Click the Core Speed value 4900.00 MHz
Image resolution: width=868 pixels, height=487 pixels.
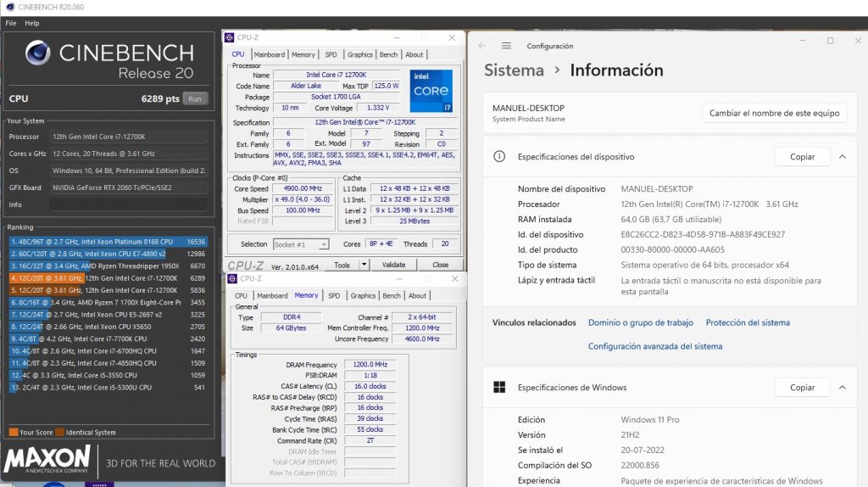pyautogui.click(x=303, y=188)
